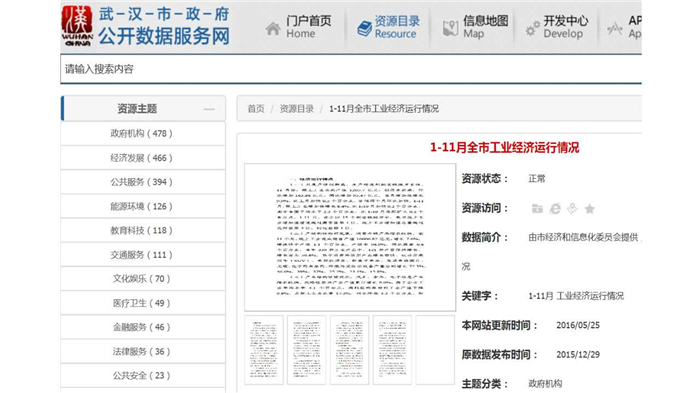Click the site title 公开数据服务网

pos(164,36)
